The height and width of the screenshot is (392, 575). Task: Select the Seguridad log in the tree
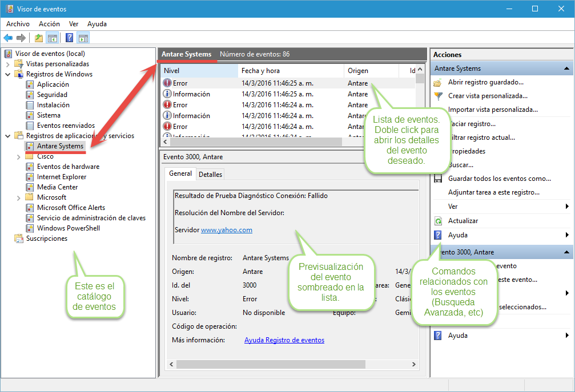pos(52,95)
